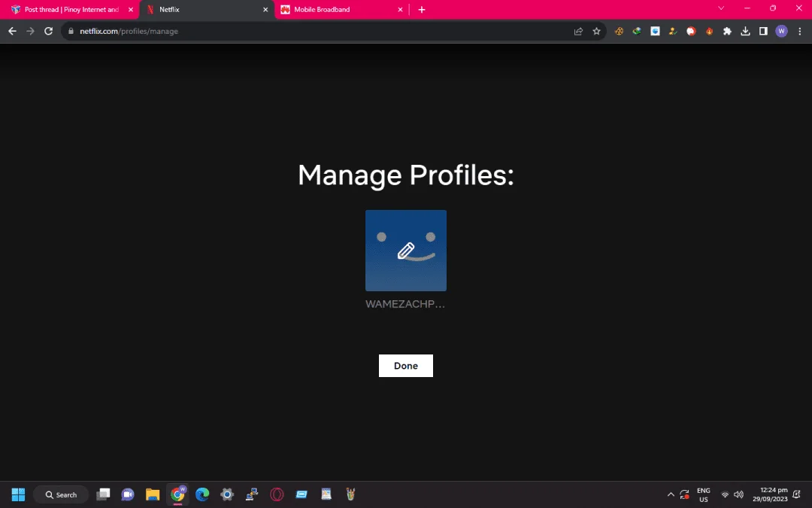Viewport: 812px width, 508px height.
Task: Reload the Netflix page
Action: [48, 31]
